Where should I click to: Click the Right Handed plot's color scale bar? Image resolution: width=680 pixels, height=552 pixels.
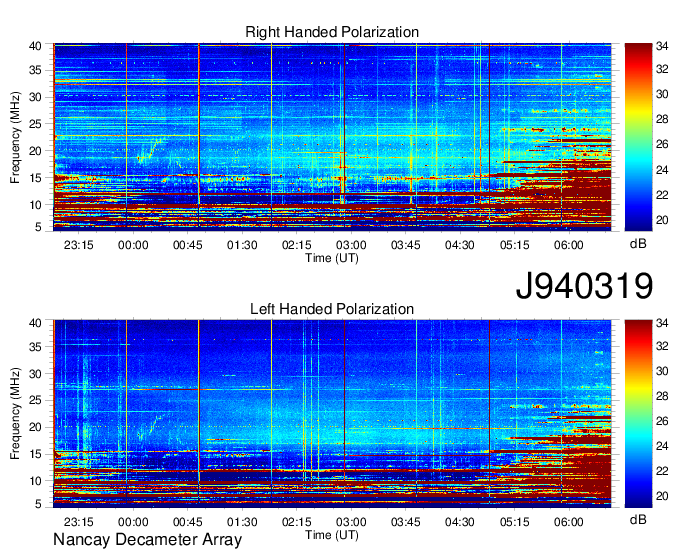[x=638, y=137]
